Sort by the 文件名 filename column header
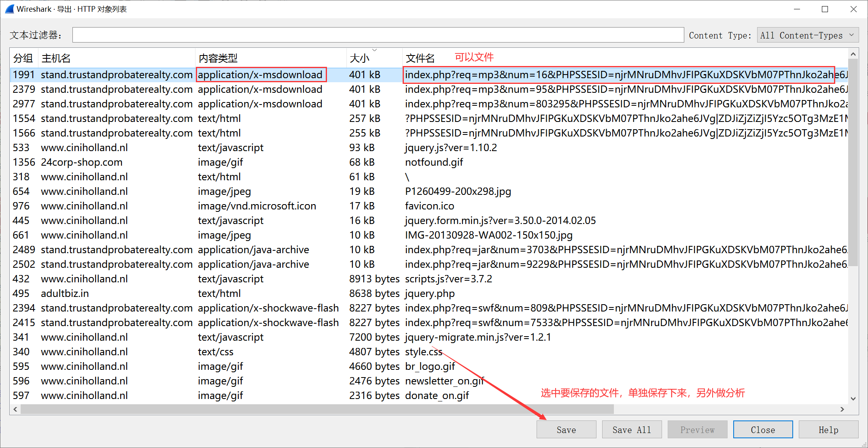 [x=420, y=58]
